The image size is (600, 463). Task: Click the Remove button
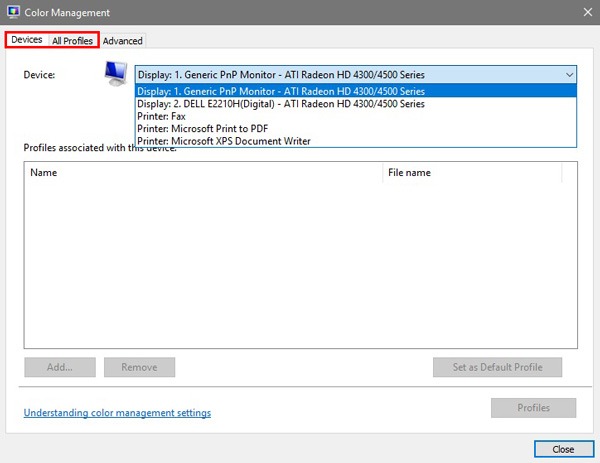point(139,367)
